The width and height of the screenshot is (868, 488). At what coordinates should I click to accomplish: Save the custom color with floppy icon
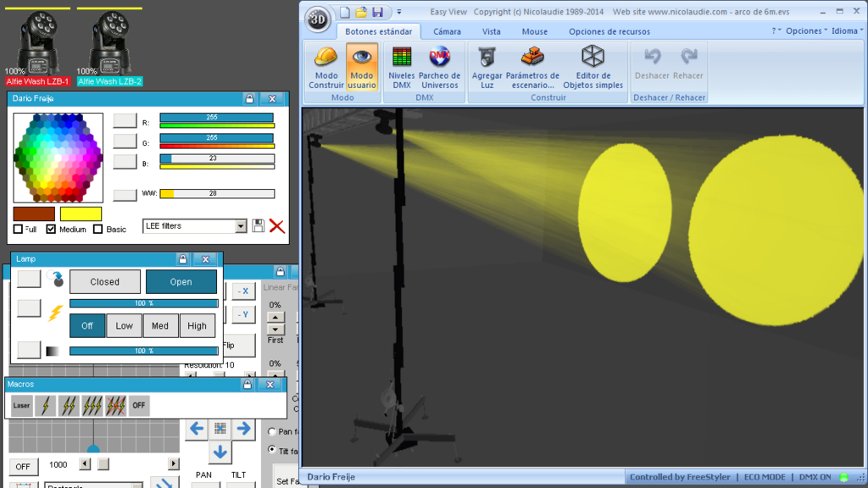click(258, 225)
